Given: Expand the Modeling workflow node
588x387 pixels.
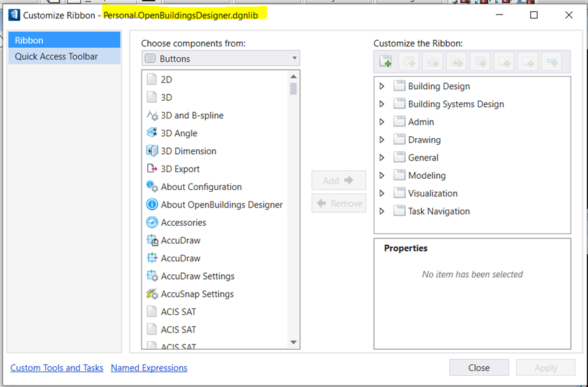Looking at the screenshot, I should [382, 175].
